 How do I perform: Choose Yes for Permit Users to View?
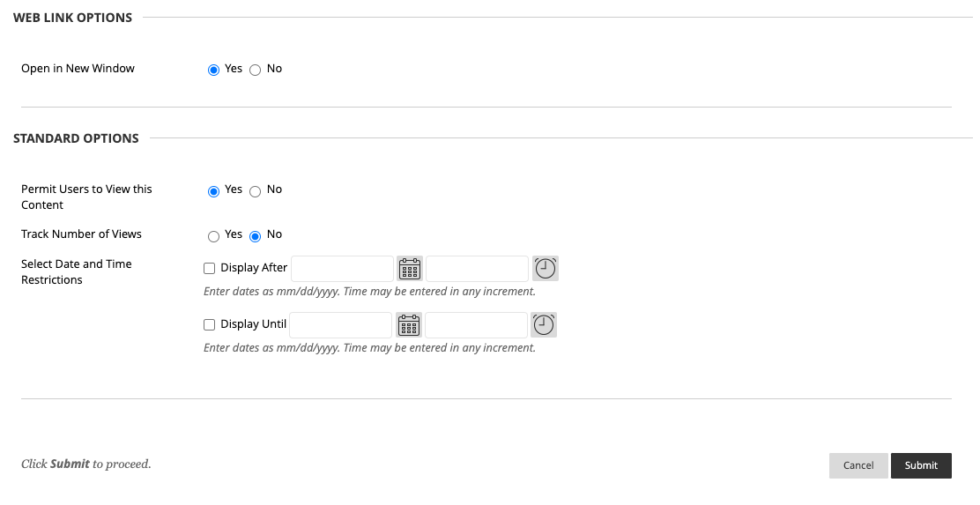(x=213, y=191)
